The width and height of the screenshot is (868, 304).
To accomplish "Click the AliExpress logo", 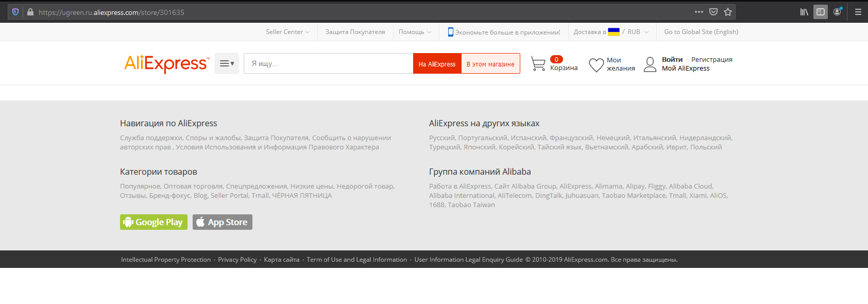I will 167,63.
